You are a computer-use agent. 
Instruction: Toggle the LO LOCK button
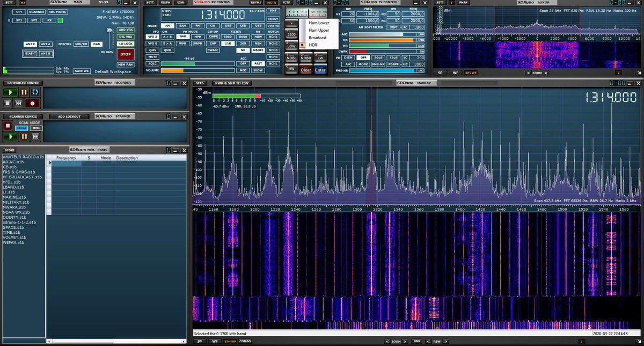click(x=126, y=44)
